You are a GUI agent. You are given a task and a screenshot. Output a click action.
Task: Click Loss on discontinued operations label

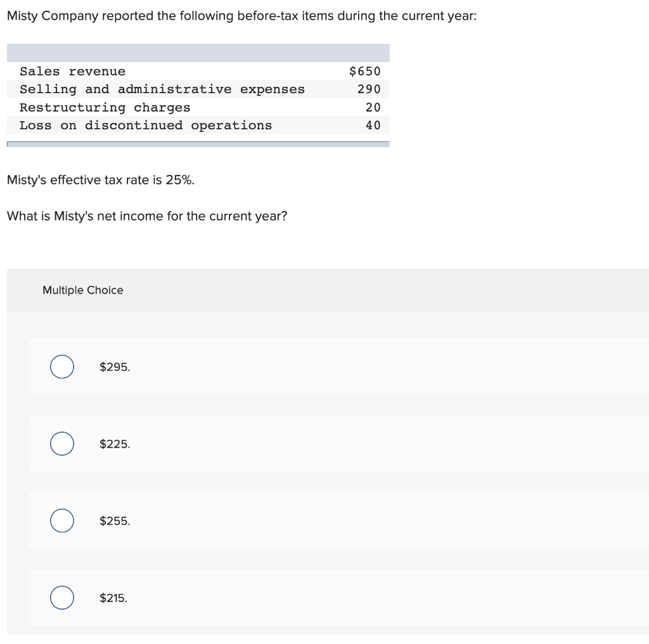[146, 126]
